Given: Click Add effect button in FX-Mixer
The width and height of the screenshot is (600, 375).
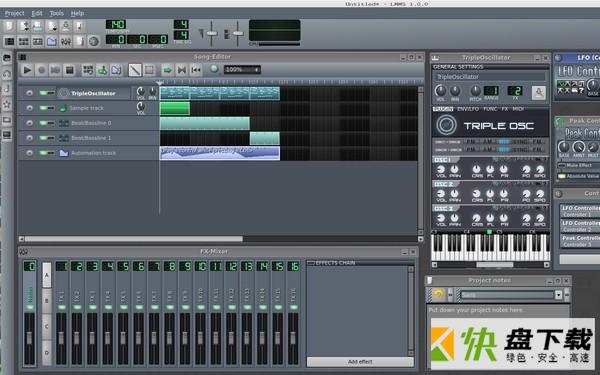Looking at the screenshot, I should 360,362.
